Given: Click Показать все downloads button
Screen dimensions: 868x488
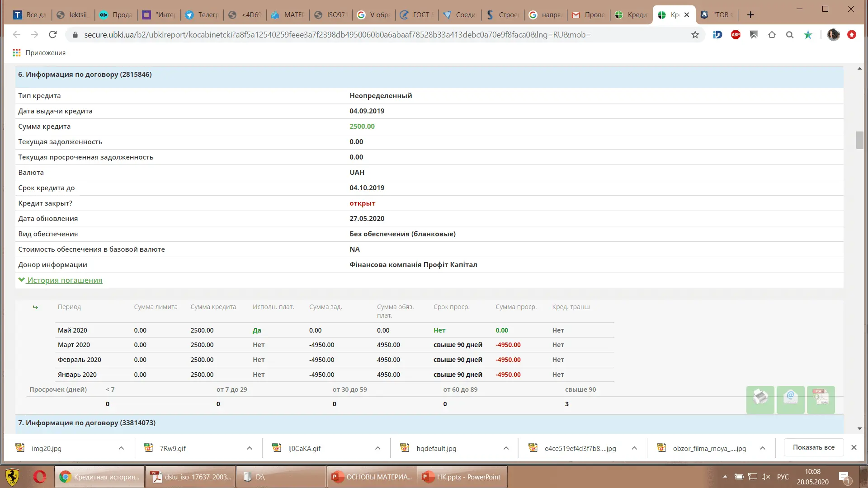Looking at the screenshot, I should [x=813, y=447].
